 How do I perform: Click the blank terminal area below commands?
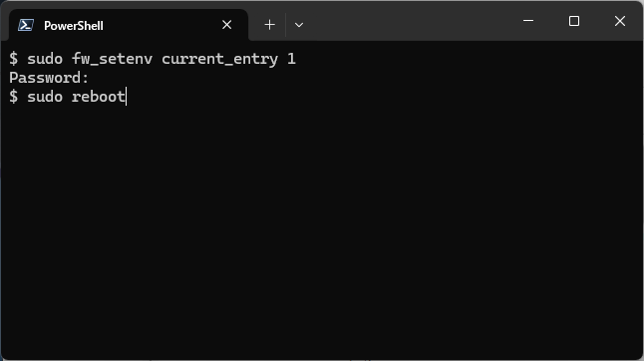(322, 230)
